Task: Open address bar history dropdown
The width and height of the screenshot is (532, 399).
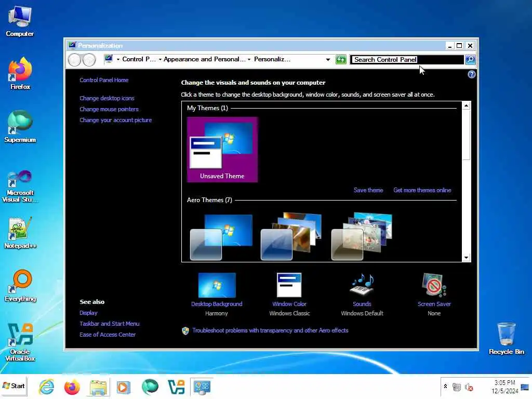Action: [x=328, y=59]
